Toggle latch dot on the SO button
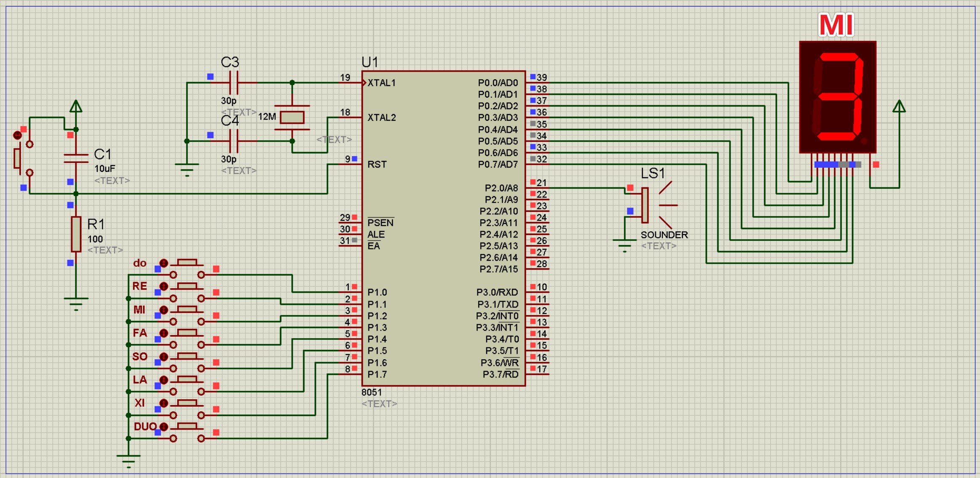 click(x=164, y=357)
